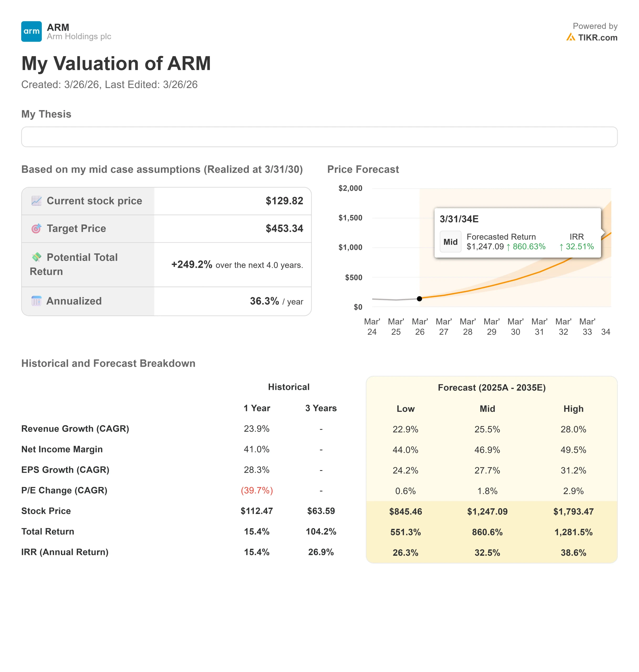Viewport: 639px width, 672px height.
Task: Click the chart icon beside Current stock price
Action: pos(37,201)
